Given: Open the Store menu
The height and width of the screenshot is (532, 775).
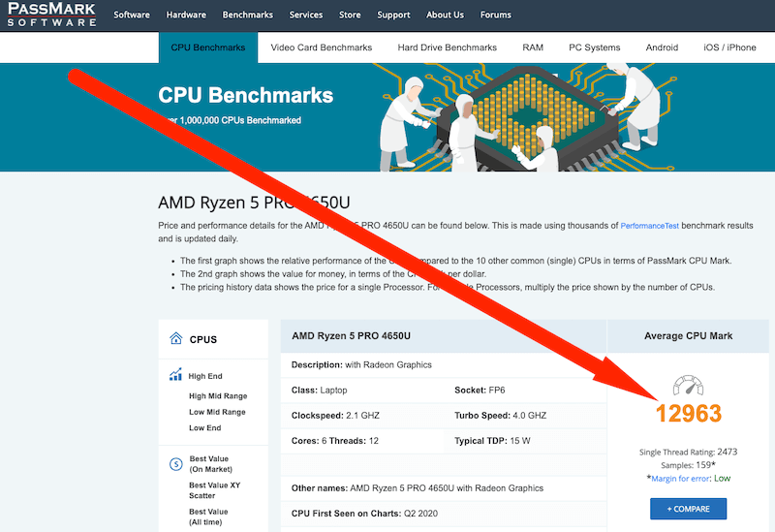Looking at the screenshot, I should [x=350, y=15].
